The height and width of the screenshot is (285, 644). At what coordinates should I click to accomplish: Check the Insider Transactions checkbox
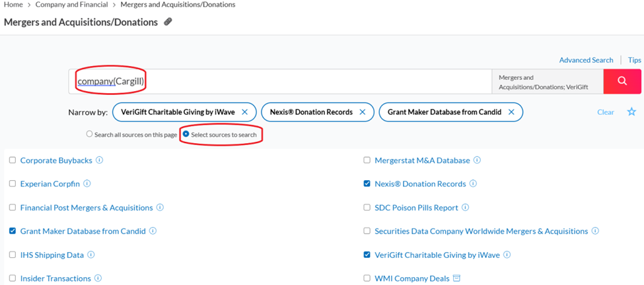[x=13, y=278]
